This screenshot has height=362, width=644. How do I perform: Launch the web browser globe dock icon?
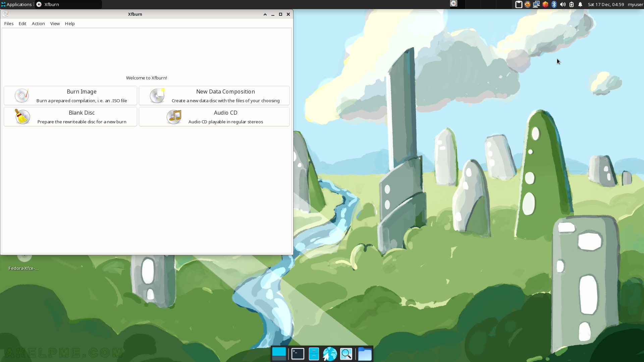(330, 354)
